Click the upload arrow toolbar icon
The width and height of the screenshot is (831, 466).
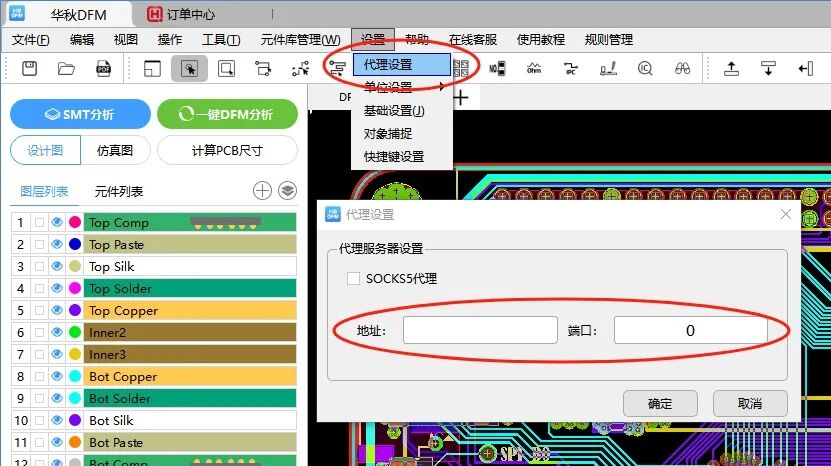click(x=731, y=68)
